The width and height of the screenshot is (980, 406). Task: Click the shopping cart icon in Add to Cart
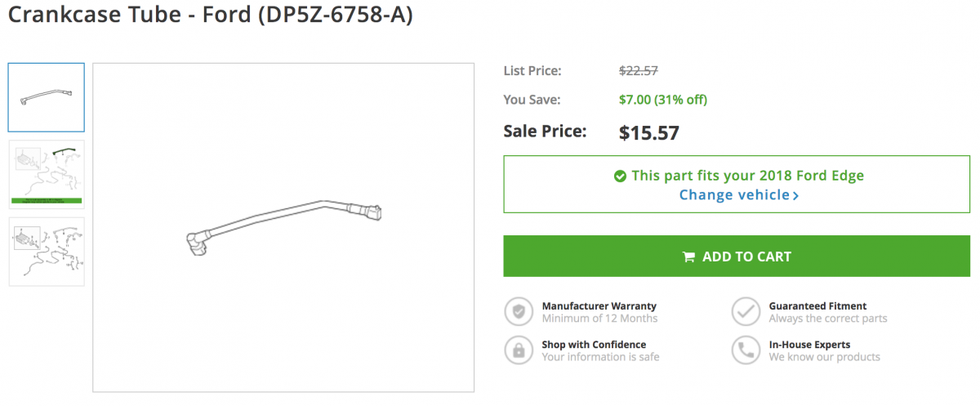point(688,257)
